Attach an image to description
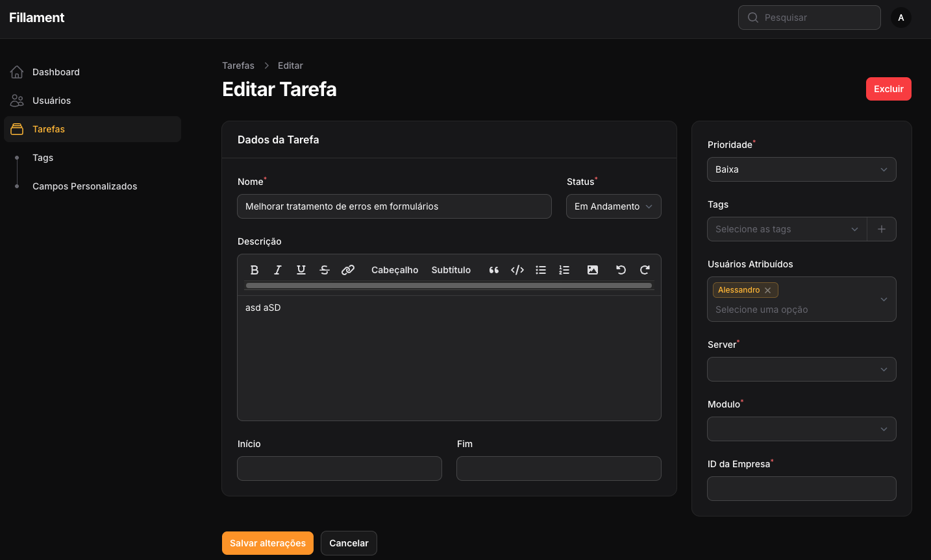Screen dimensions: 931x560 593,270
